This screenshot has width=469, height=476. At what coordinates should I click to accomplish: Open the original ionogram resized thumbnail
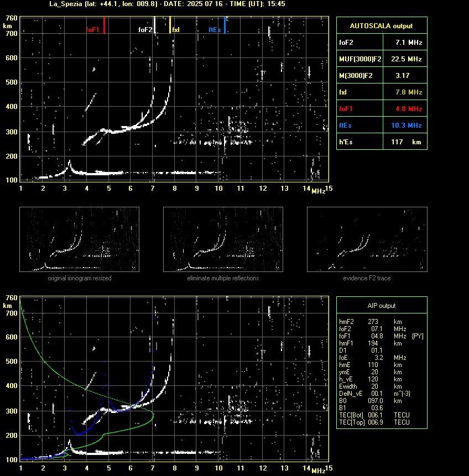[x=79, y=239]
